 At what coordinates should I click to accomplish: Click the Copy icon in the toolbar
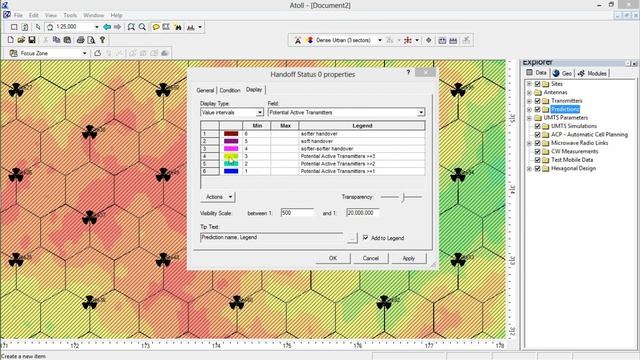pyautogui.click(x=57, y=40)
